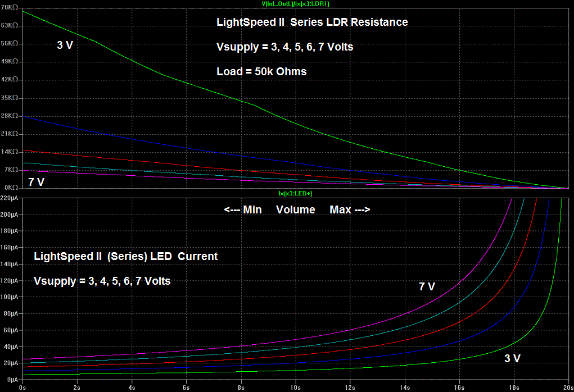Click the 80µA y-axis tick label

(x=11, y=313)
